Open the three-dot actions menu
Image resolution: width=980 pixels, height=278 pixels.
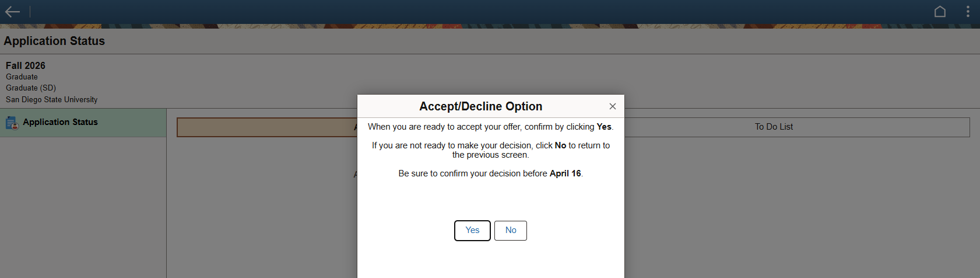coord(968,12)
